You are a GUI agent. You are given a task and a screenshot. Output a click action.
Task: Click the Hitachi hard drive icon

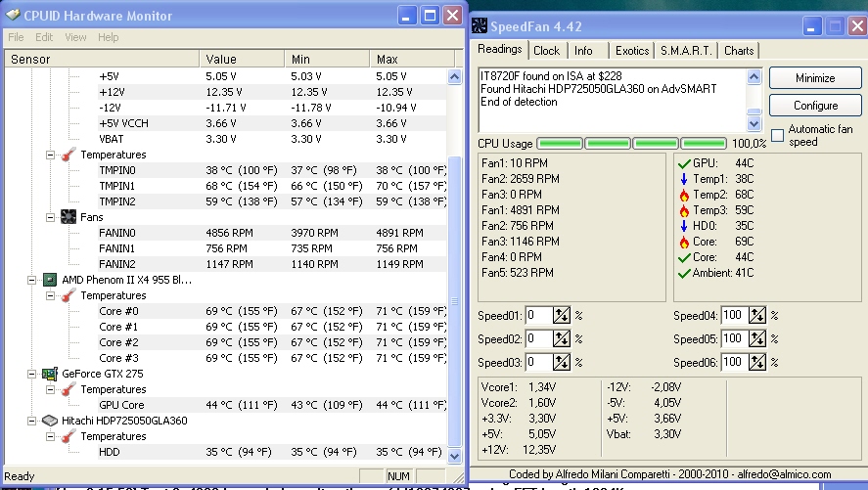tap(49, 421)
